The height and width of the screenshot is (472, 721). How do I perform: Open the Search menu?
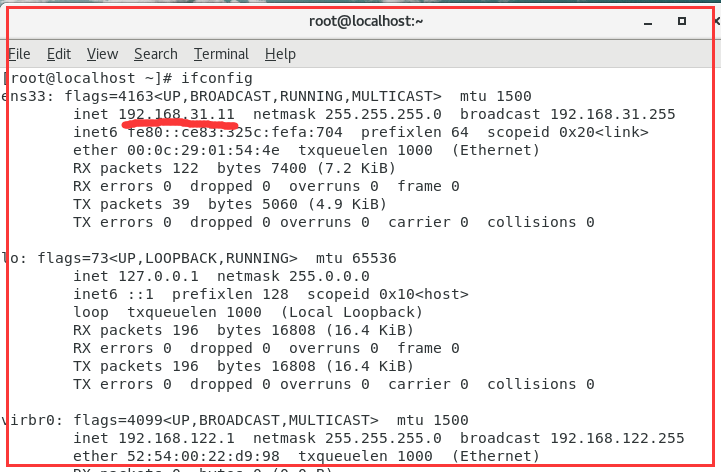[156, 54]
